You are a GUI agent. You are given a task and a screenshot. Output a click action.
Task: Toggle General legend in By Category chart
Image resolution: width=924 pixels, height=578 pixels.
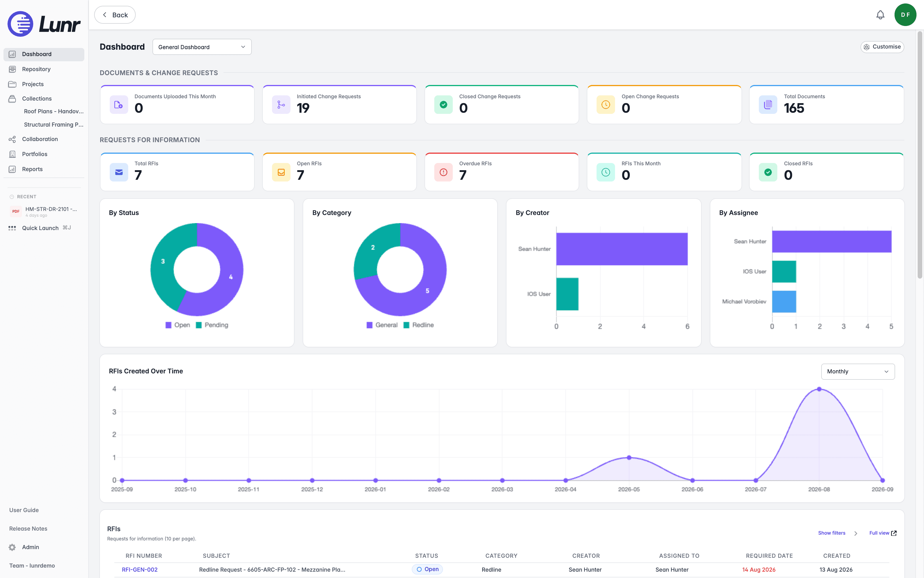click(x=382, y=325)
